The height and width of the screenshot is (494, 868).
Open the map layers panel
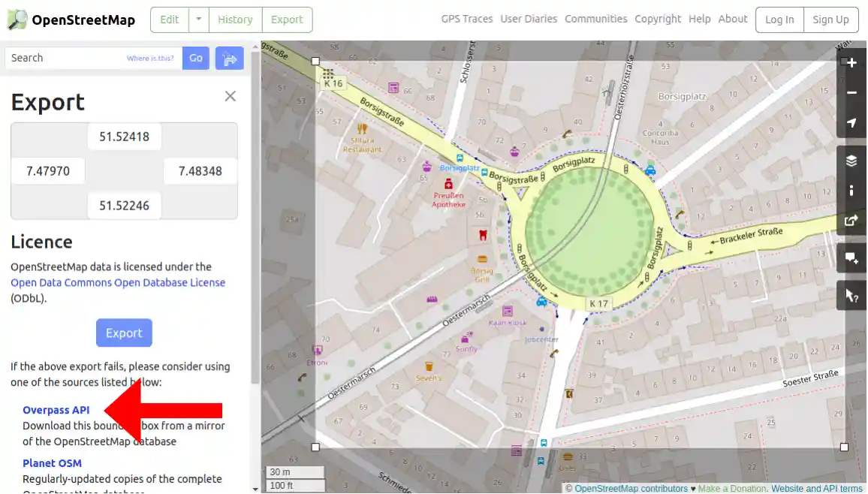(x=851, y=160)
